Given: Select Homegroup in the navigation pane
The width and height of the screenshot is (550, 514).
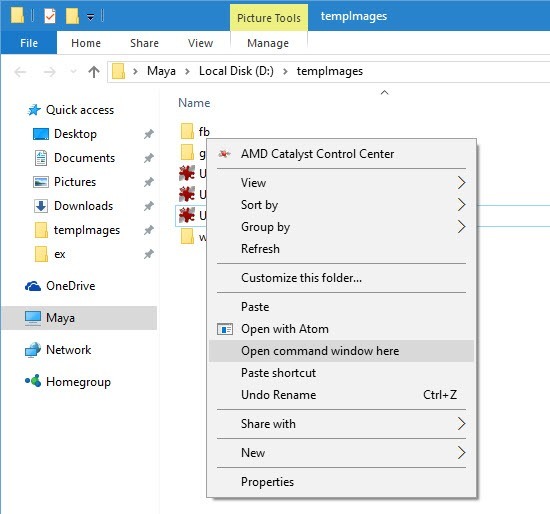Looking at the screenshot, I should click(x=79, y=382).
